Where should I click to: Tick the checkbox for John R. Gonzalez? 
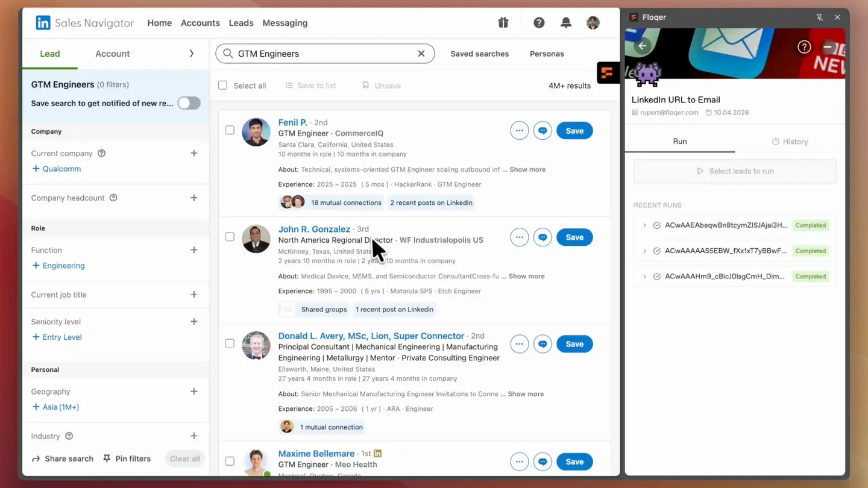tap(230, 237)
